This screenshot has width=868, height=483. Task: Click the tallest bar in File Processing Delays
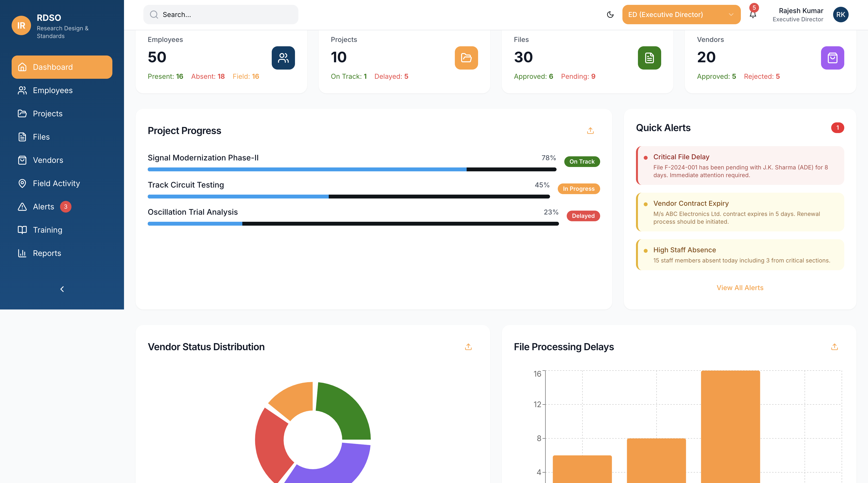click(x=730, y=427)
